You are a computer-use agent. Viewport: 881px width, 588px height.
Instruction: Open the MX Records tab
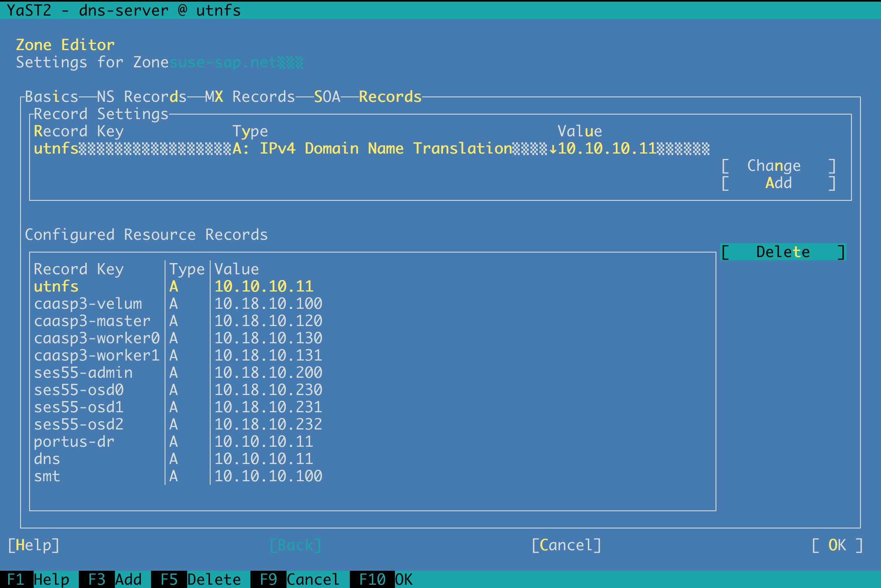(250, 97)
